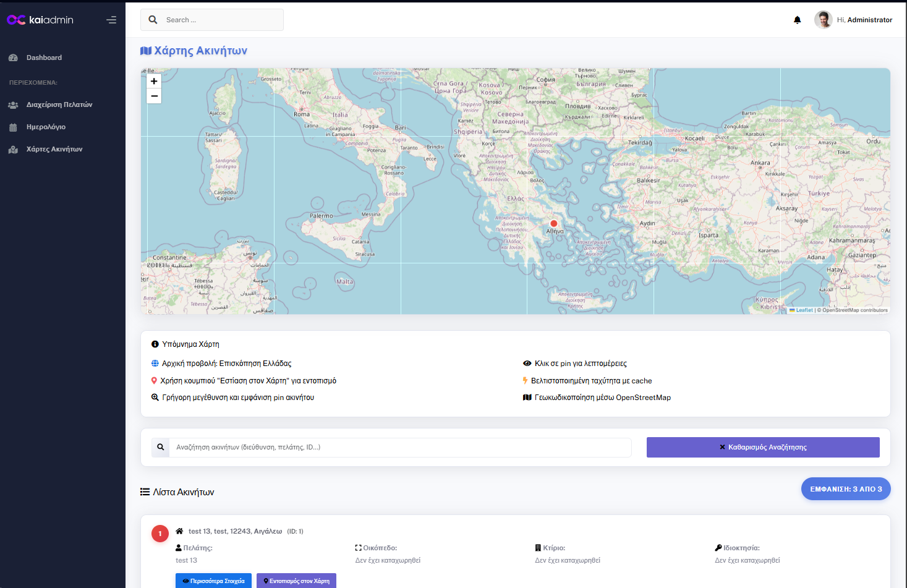Click the Administrator profile avatar
Viewport: 907px width, 588px height.
click(x=823, y=20)
